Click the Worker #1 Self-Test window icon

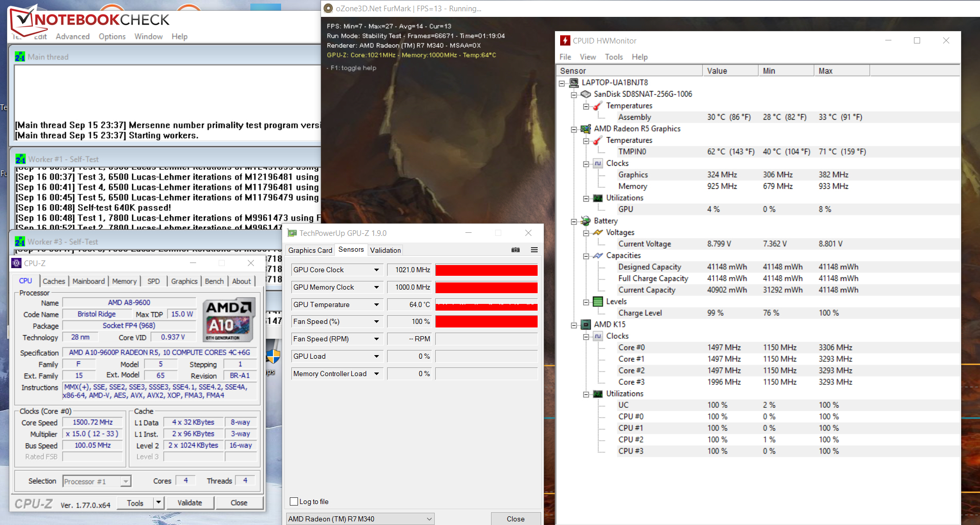click(x=20, y=159)
